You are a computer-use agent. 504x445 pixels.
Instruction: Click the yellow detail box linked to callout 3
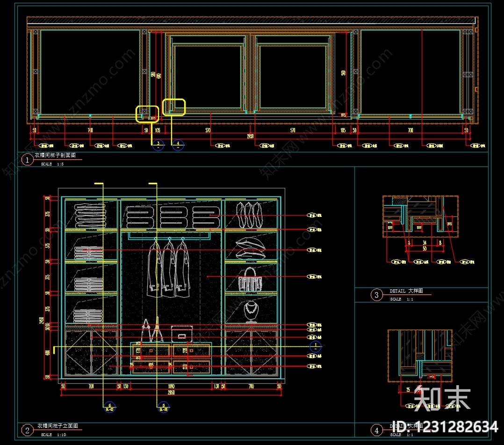point(147,114)
